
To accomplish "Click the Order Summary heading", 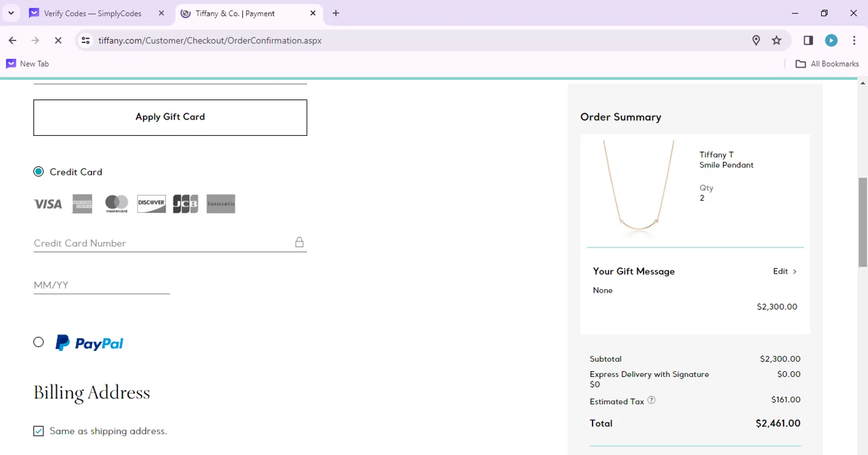I will (x=620, y=117).
